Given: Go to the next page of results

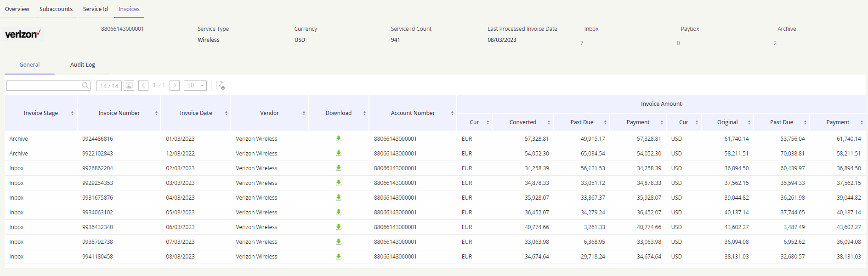Looking at the screenshot, I should pyautogui.click(x=175, y=86).
